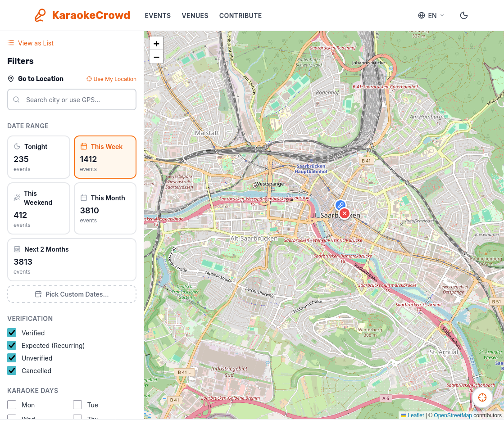Select the Next 2 Months range
504x424 pixels.
click(x=72, y=260)
